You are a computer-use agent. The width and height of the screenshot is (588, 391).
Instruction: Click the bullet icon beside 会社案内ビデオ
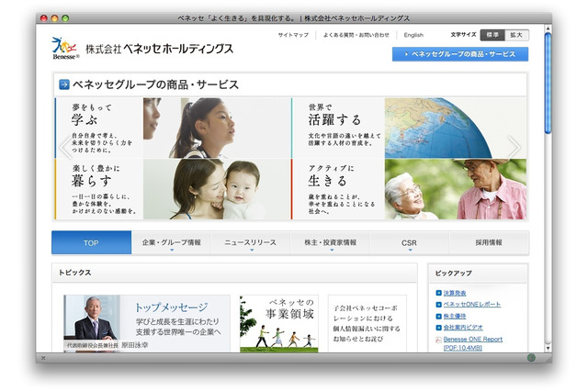(438, 328)
